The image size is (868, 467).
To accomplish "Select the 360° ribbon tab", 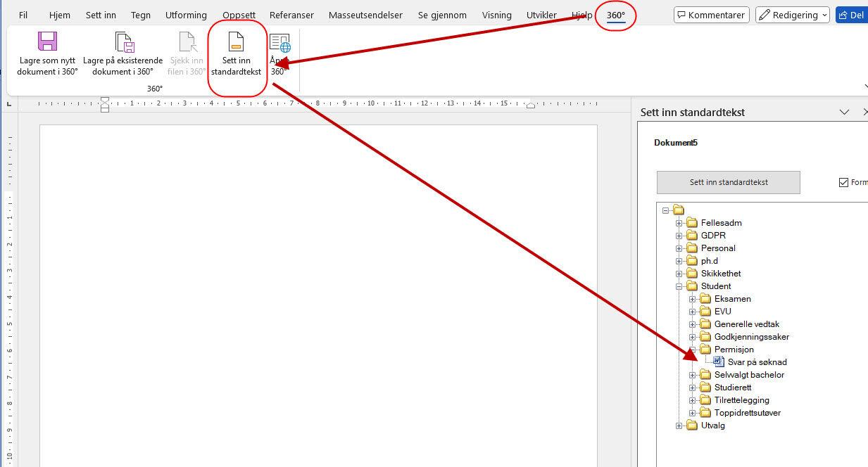I will point(616,15).
